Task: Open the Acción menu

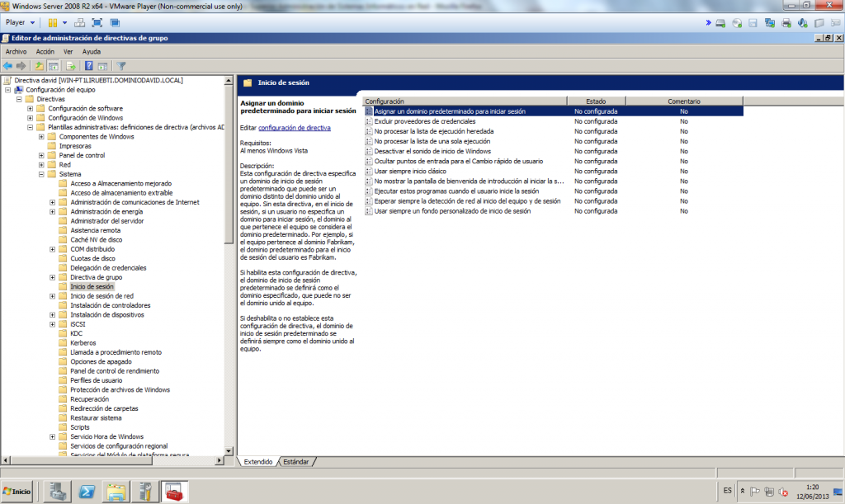Action: tap(45, 51)
